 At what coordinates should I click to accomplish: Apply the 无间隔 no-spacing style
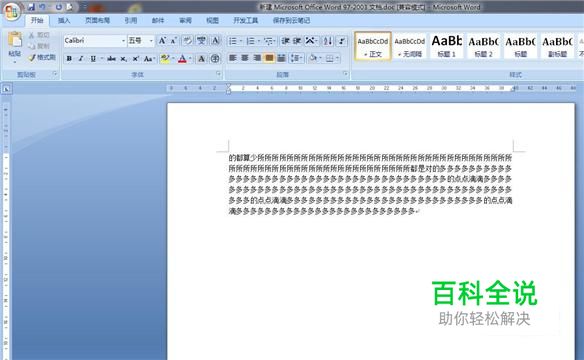(410, 46)
